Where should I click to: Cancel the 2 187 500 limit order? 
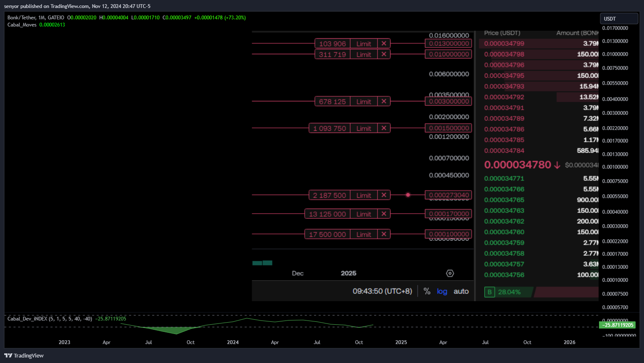point(384,195)
